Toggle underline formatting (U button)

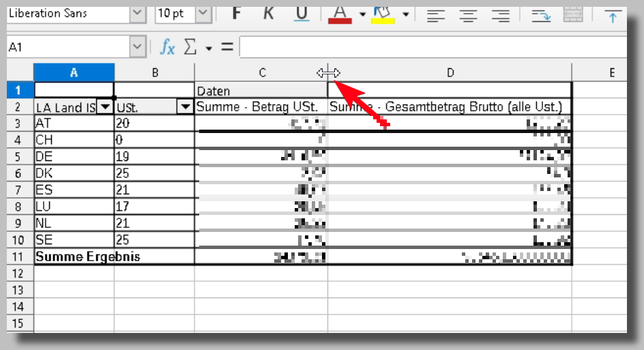click(x=302, y=14)
